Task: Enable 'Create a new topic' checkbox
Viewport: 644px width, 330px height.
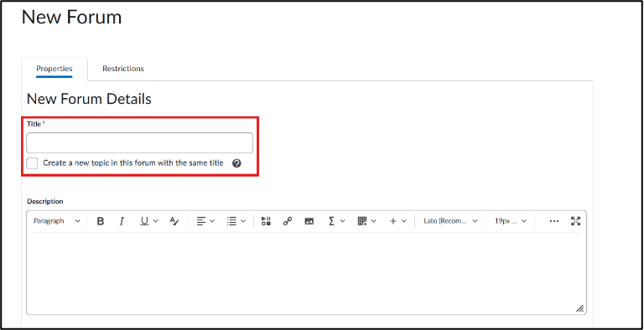Action: 32,163
